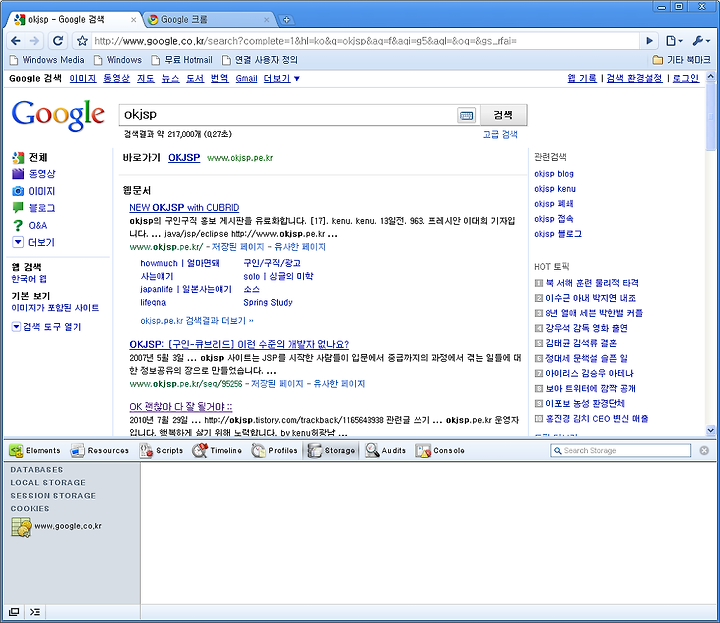
Task: Open the Timeline panel
Action: (x=217, y=450)
